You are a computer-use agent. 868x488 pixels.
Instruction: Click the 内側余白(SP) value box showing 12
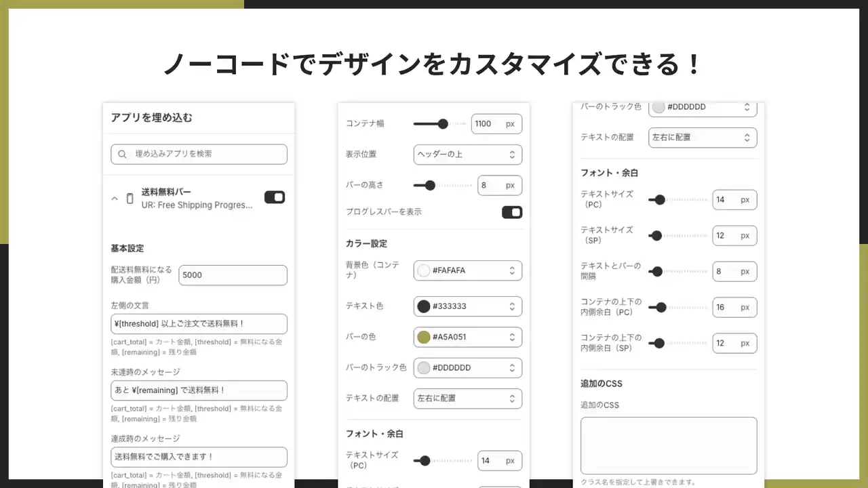734,344
